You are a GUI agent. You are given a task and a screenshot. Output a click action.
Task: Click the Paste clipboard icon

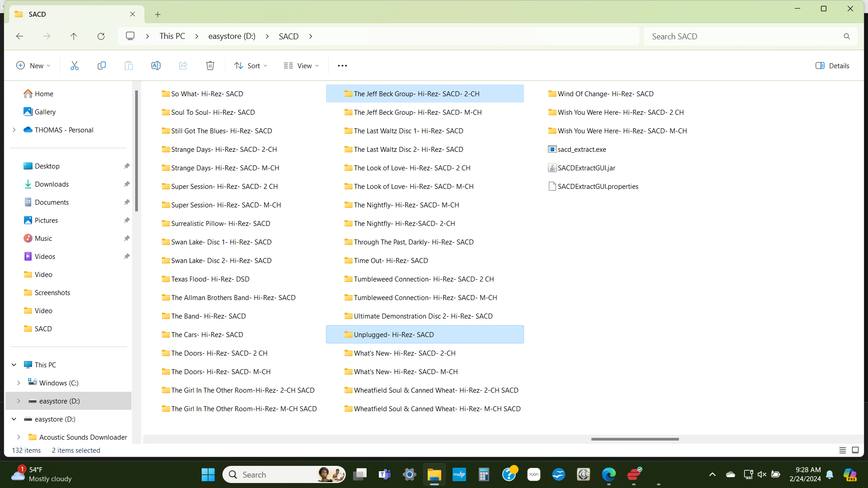[x=129, y=66]
